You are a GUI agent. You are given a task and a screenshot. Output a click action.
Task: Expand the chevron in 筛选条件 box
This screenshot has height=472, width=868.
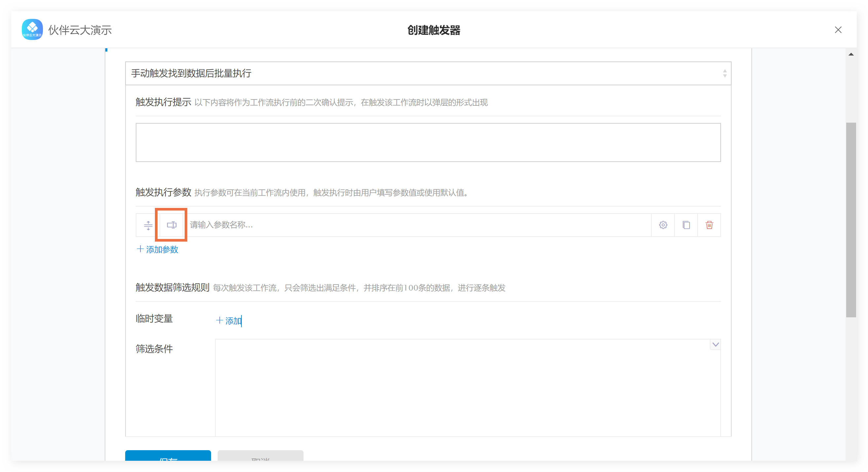[x=715, y=344]
